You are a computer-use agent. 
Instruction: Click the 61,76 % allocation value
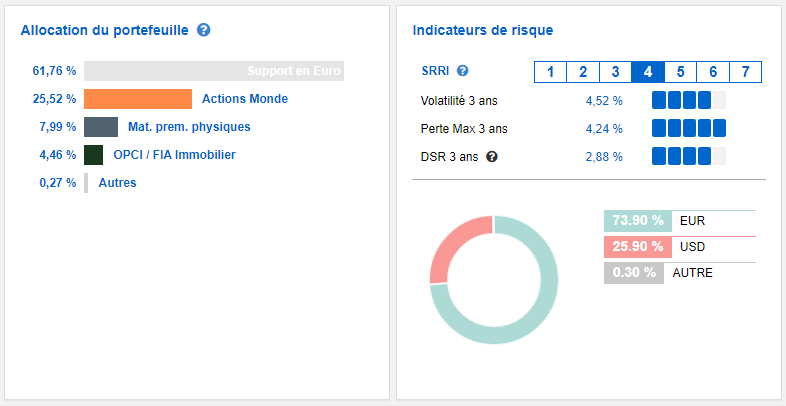(54, 71)
